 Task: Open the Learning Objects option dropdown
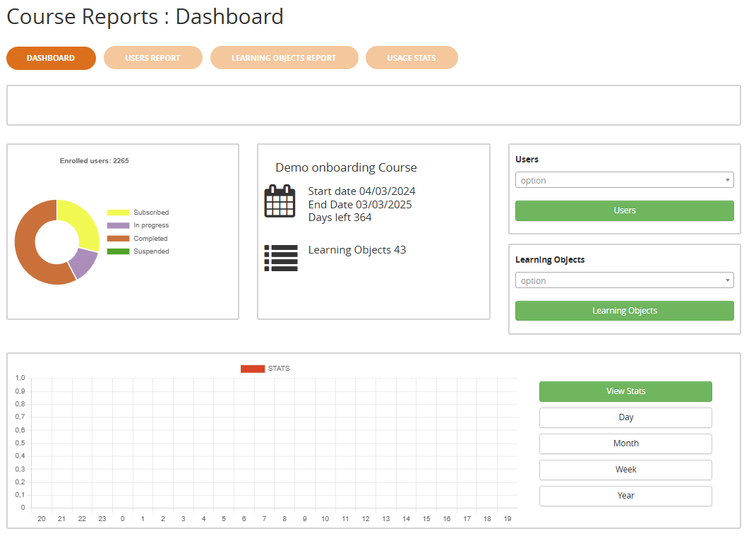(x=624, y=281)
